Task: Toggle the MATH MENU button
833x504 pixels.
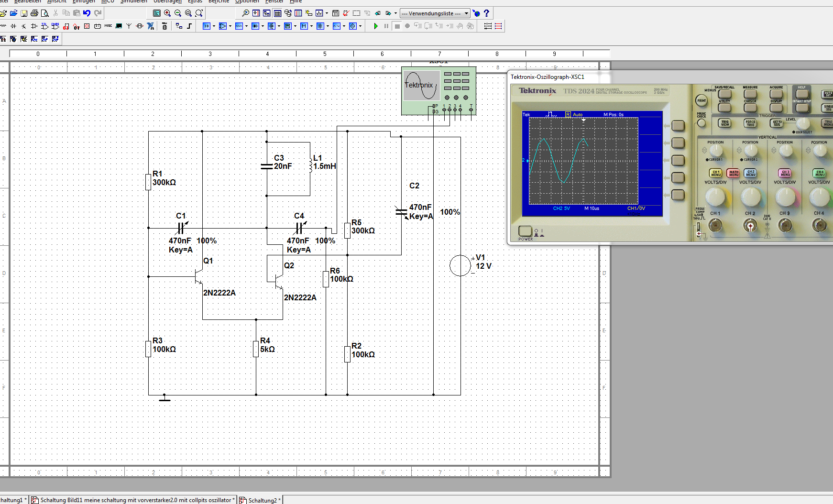Action: point(733,173)
